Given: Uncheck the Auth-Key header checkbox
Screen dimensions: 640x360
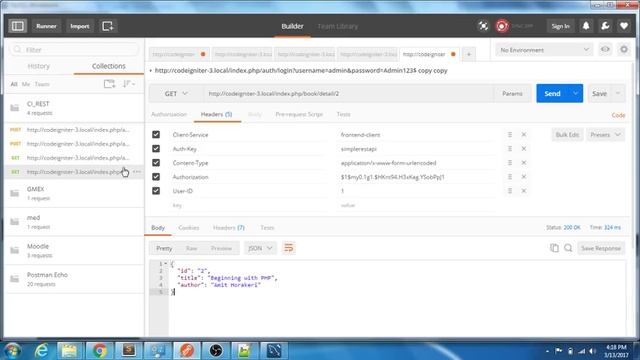Looking at the screenshot, I should pyautogui.click(x=156, y=149).
